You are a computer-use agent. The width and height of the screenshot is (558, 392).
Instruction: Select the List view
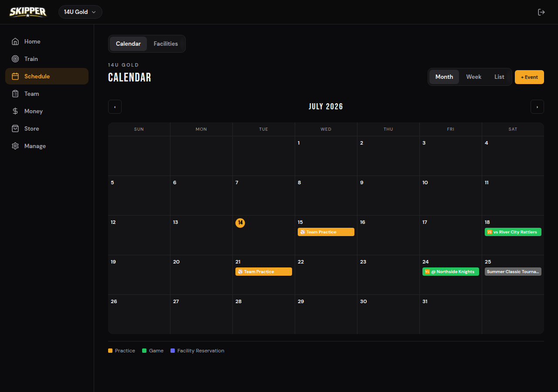tap(499, 77)
